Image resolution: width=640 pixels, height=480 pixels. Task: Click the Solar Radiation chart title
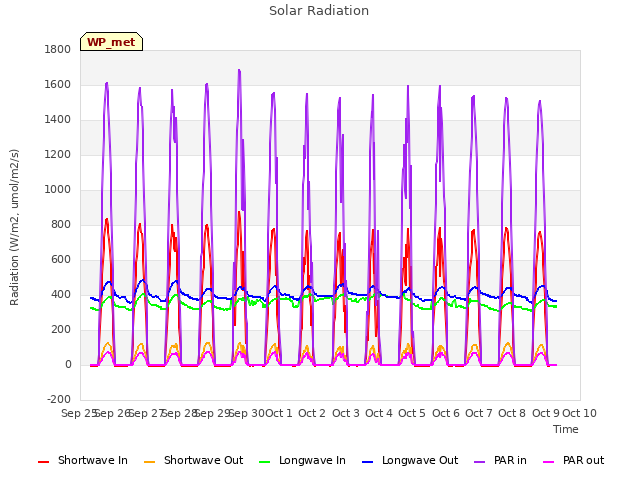[x=319, y=11]
